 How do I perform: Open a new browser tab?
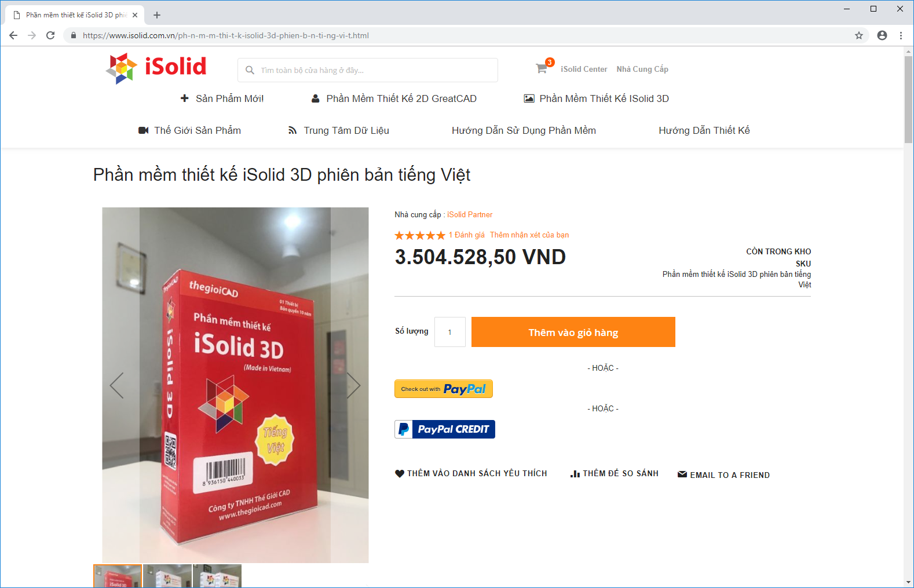pos(157,15)
